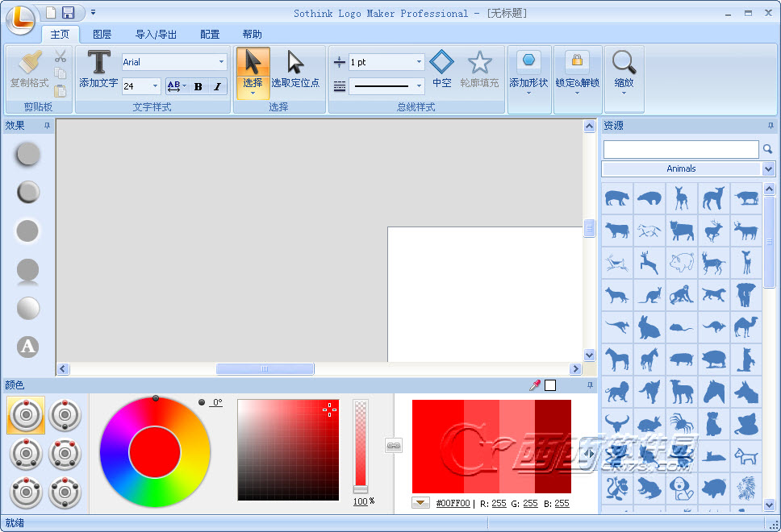Viewport: 781px width, 532px height.
Task: Click the 锁定&解锁 lock button
Action: pyautogui.click(x=578, y=73)
